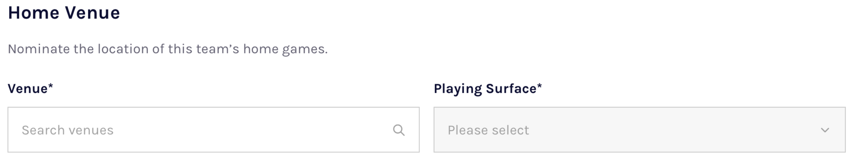Screen dimensions: 868x167
Task: Click the words 'home games' in the description
Action: (285, 49)
